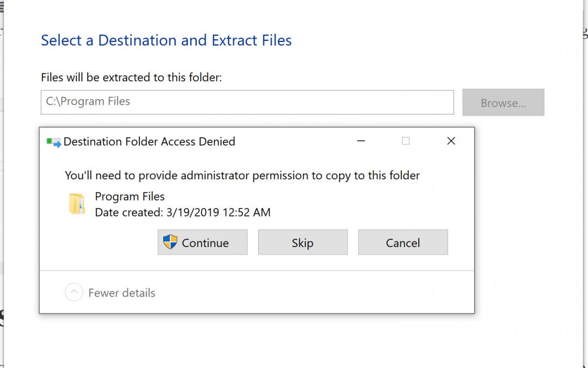Click the C:\Program Files destination path field

[x=247, y=102]
